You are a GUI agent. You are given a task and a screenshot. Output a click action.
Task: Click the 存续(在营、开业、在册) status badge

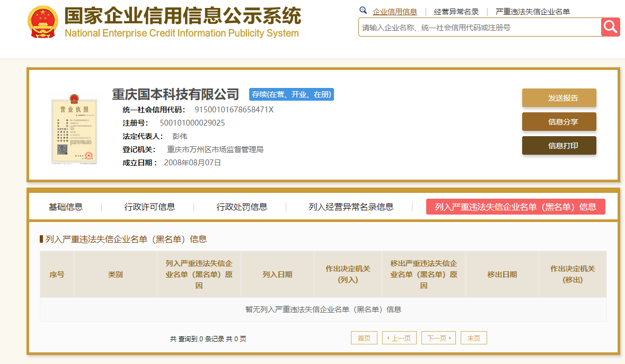292,94
